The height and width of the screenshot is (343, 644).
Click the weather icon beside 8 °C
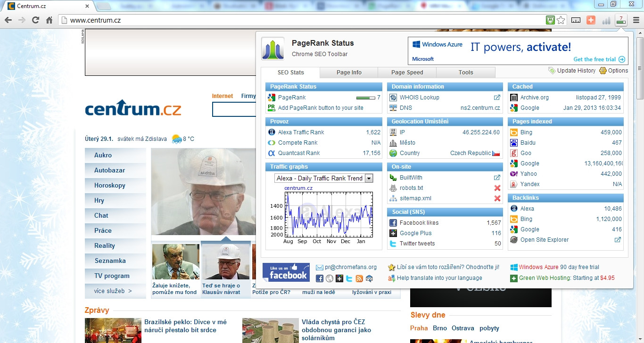point(177,139)
